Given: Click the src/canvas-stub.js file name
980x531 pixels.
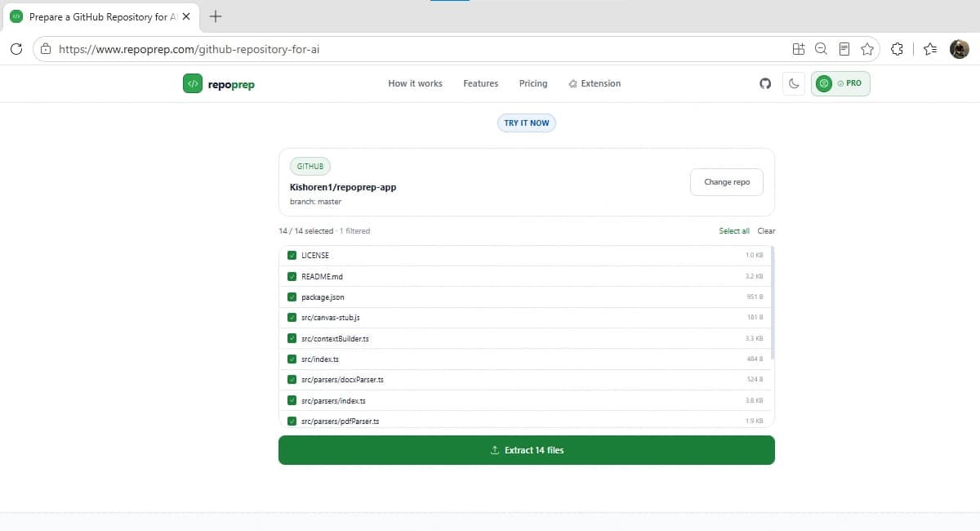Looking at the screenshot, I should [x=331, y=317].
